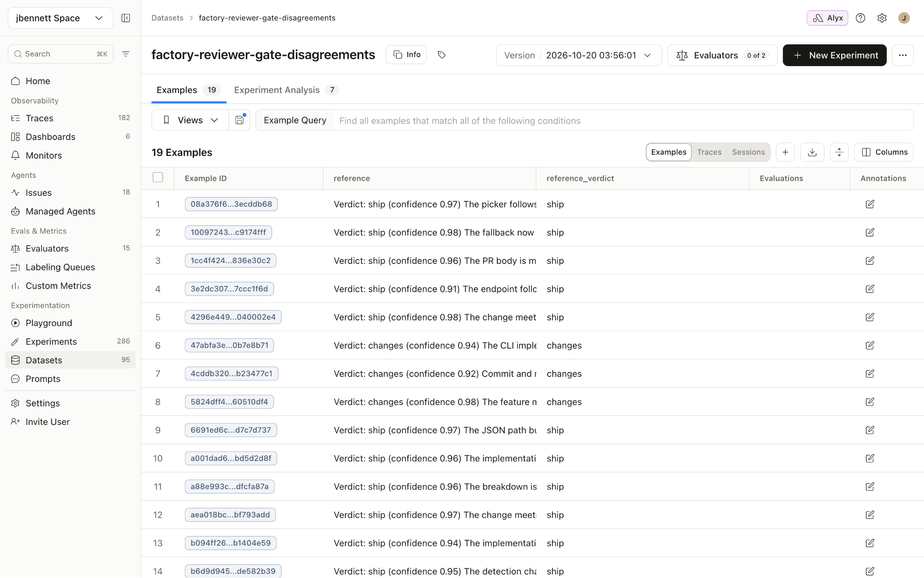Switch view to Sessions
Viewport: 924px width, 578px height.
click(748, 152)
